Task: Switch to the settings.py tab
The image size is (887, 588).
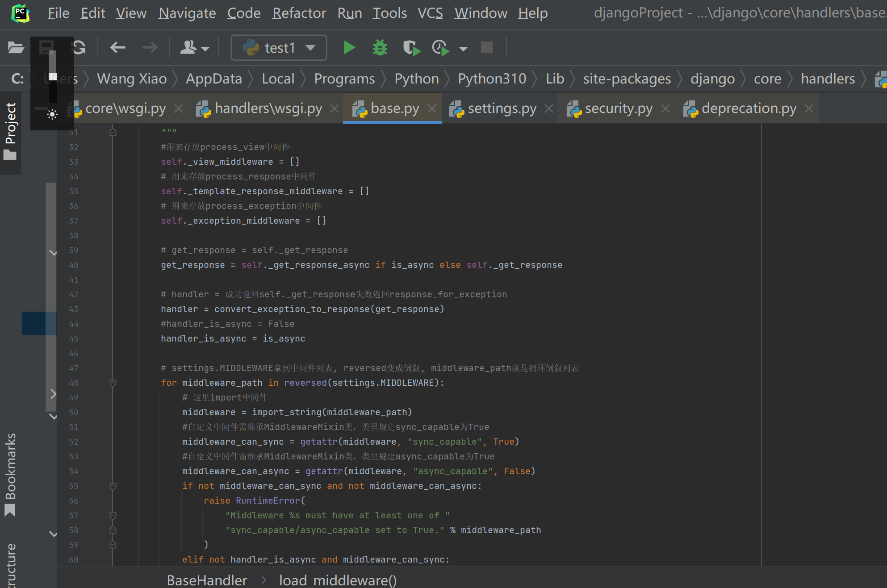Action: (x=502, y=108)
